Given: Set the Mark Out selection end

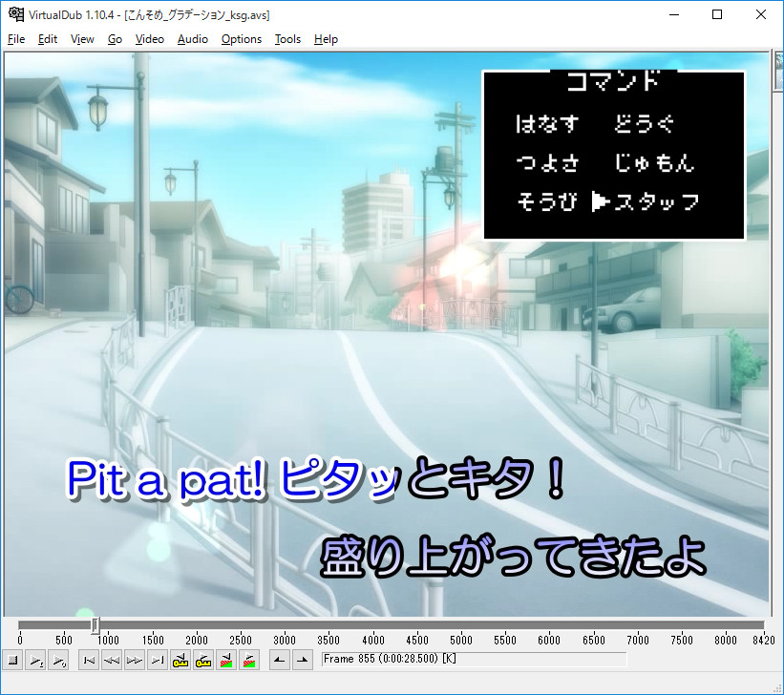Looking at the screenshot, I should (303, 660).
